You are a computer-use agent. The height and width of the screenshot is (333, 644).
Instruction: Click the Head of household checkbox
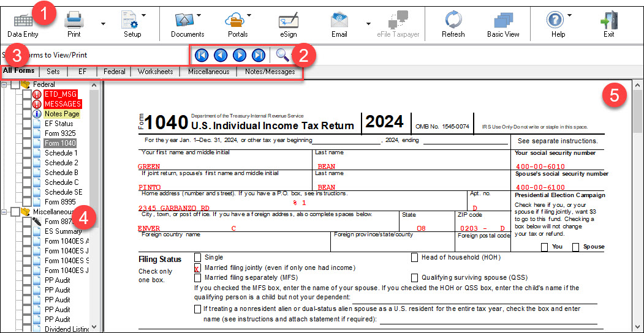click(414, 257)
